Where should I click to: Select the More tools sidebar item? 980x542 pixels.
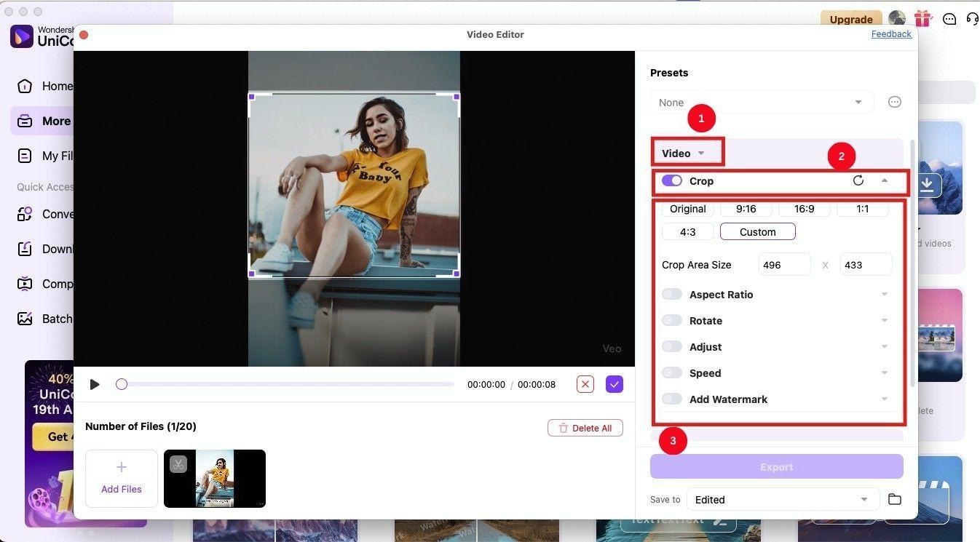coord(42,121)
